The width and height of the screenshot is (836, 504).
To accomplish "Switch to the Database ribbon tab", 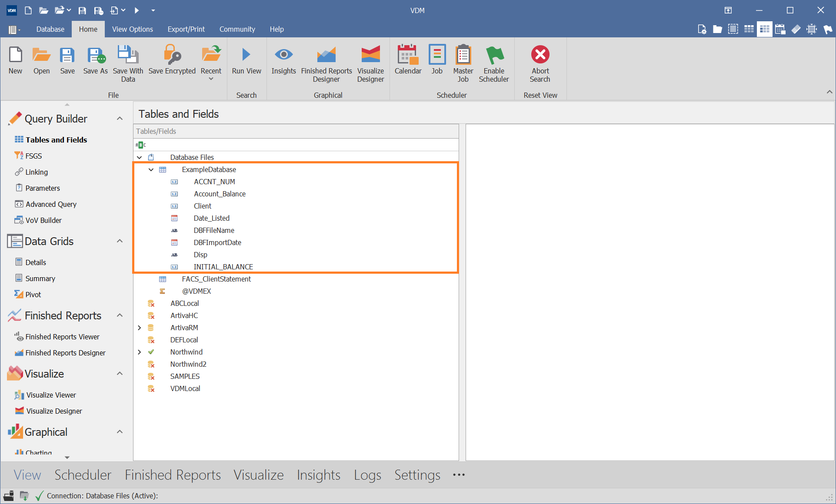I will (50, 29).
